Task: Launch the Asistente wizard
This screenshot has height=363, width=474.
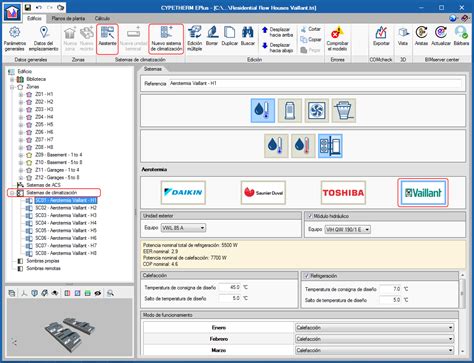Action: pyautogui.click(x=107, y=39)
